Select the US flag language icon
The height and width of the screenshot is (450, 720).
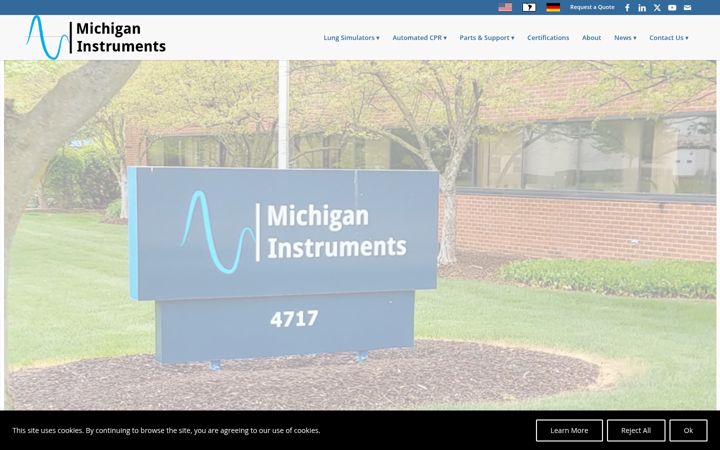pos(505,7)
